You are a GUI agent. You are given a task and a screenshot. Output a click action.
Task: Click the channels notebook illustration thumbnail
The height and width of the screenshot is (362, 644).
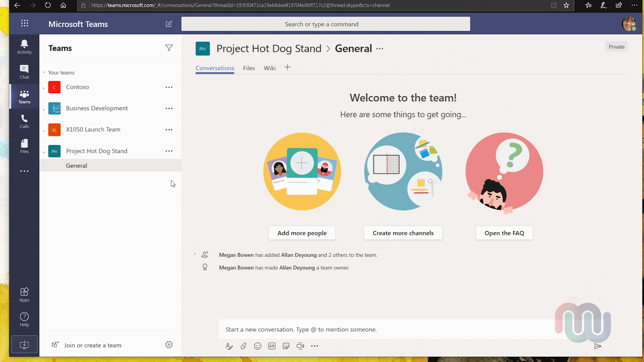403,171
